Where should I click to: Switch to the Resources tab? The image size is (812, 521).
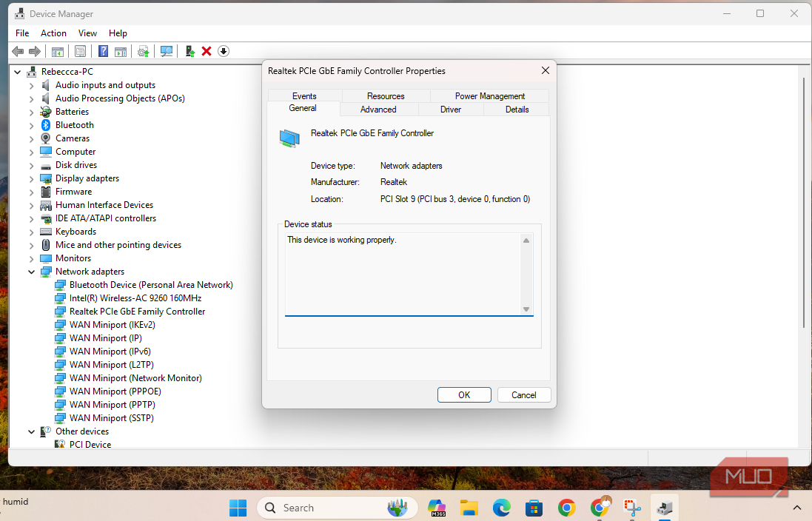click(386, 95)
